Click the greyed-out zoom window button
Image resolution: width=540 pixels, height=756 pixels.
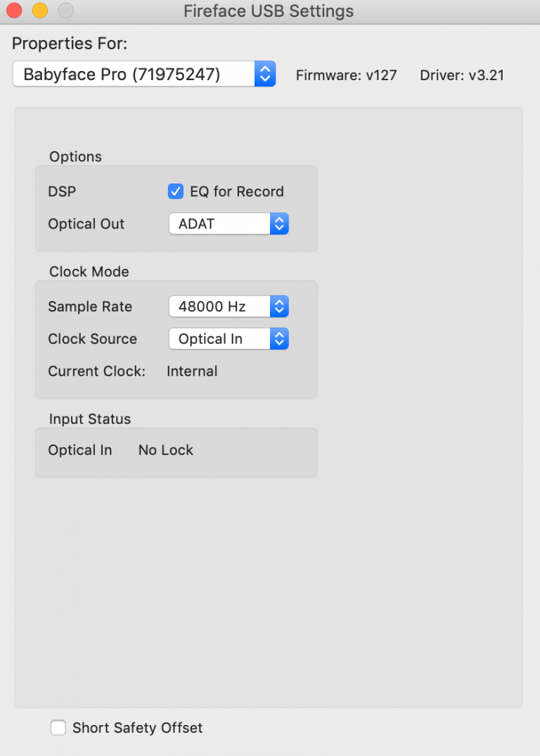66,10
